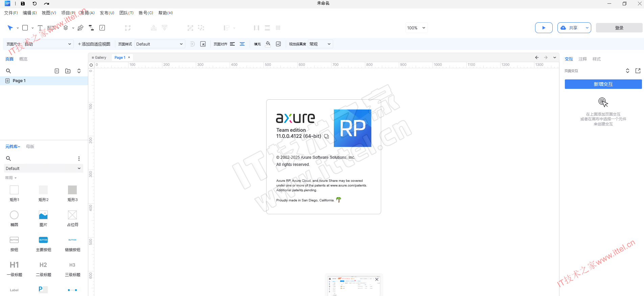This screenshot has width=644, height=296.
Task: Redo the last action
Action: coord(46,3)
